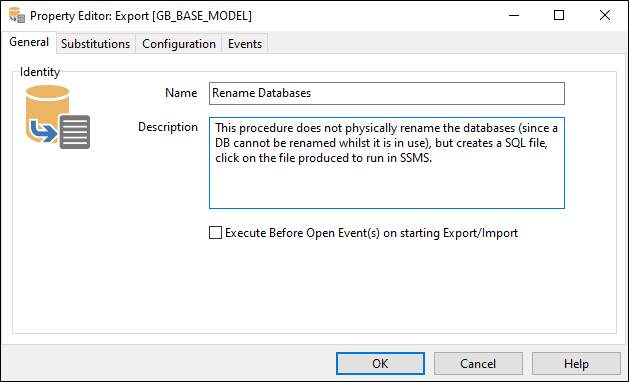Click the Identity group box heading
This screenshot has height=382, width=629.
(40, 72)
